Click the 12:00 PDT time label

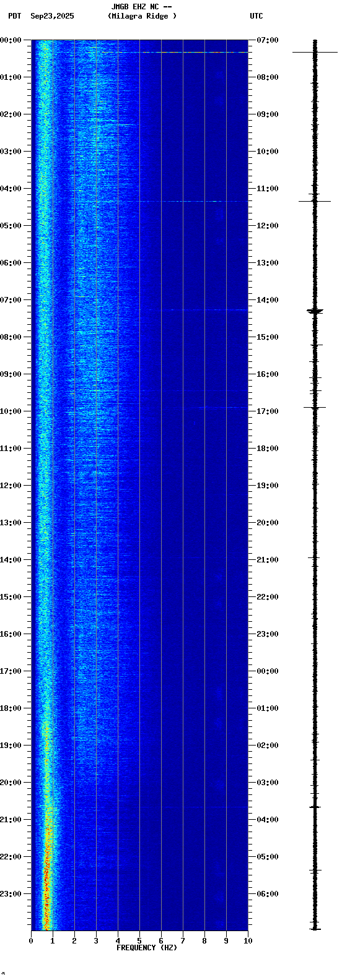point(11,486)
